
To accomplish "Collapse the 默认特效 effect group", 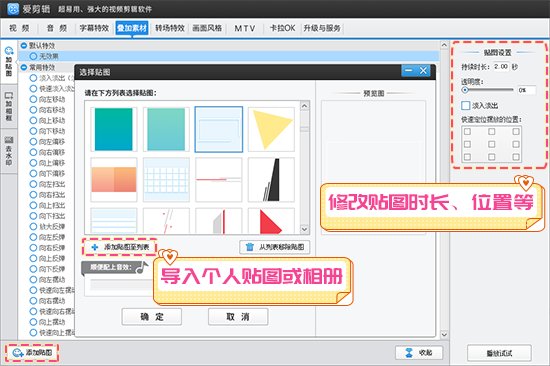I will pos(24,46).
